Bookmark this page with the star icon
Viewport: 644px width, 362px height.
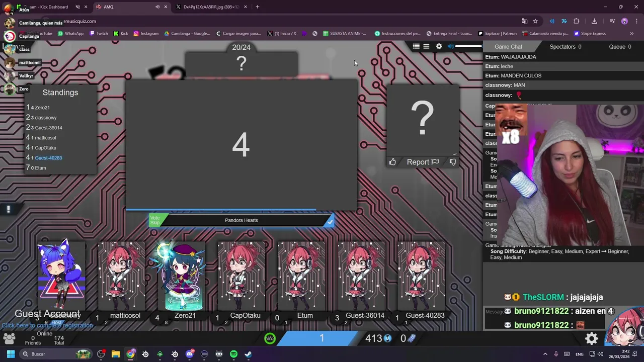(535, 21)
